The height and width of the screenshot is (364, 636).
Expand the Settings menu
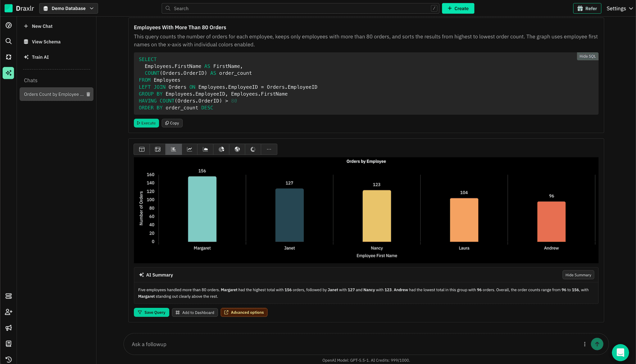pyautogui.click(x=620, y=8)
